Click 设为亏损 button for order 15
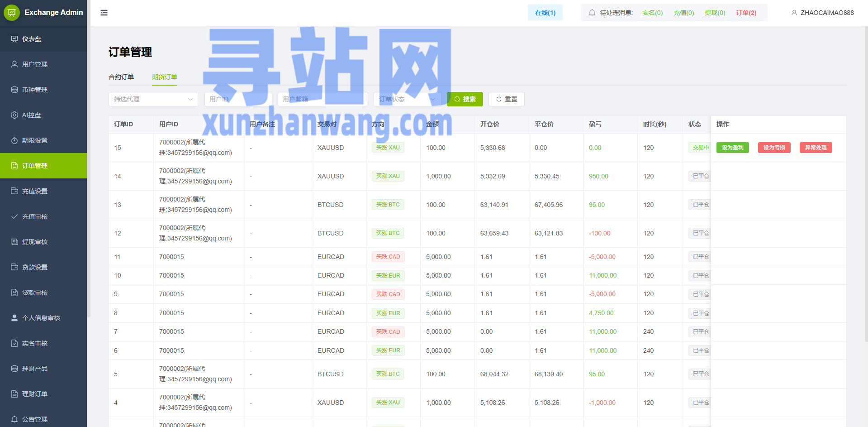The image size is (868, 427). click(774, 148)
